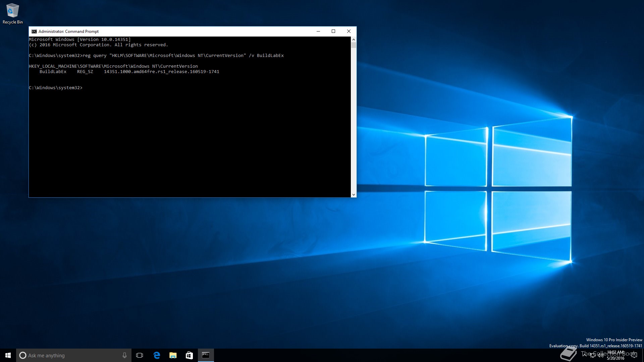The width and height of the screenshot is (644, 362).
Task: Open the Command Prompt title bar system icon
Action: (34, 32)
